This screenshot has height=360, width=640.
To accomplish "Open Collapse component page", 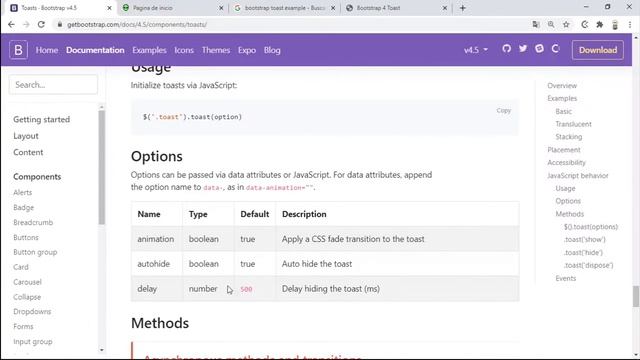I will click(27, 297).
